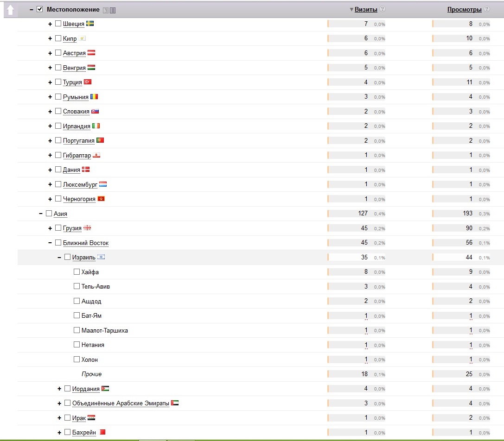This screenshot has height=441, width=504.
Task: Open help icon next to Визиты
Action: (x=383, y=9)
